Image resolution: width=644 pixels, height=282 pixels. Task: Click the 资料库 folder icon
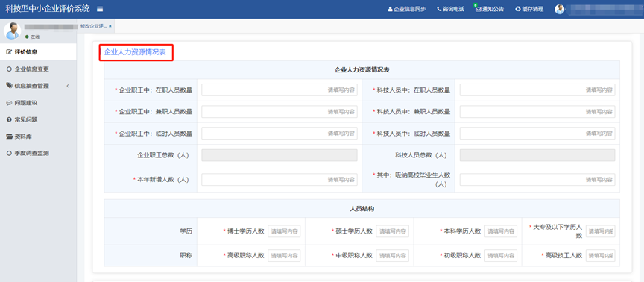pos(10,137)
